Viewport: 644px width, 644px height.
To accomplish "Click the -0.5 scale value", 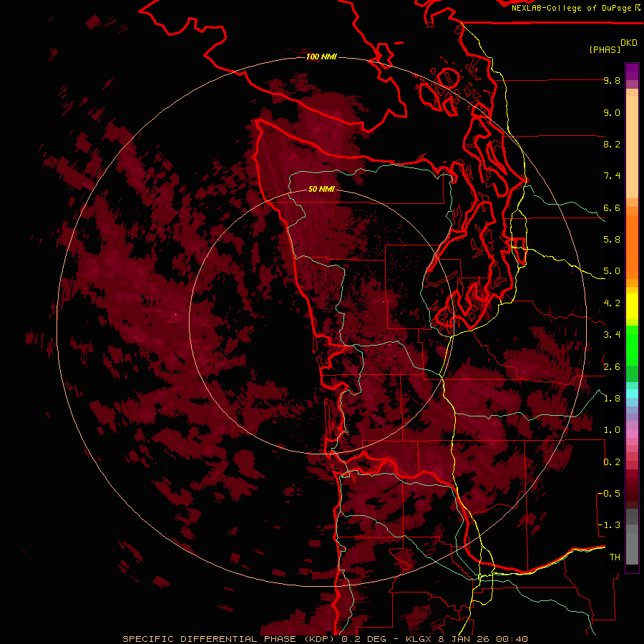I will coord(609,494).
